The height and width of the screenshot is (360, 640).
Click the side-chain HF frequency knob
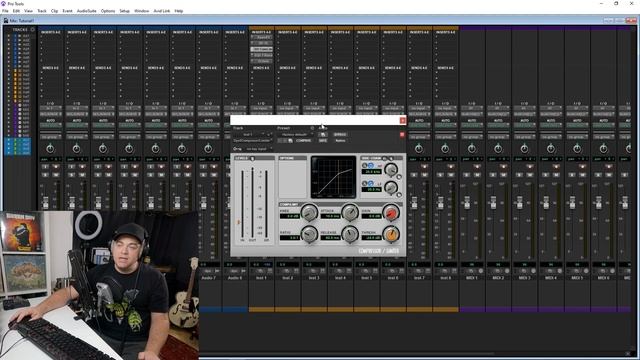pos(391,169)
